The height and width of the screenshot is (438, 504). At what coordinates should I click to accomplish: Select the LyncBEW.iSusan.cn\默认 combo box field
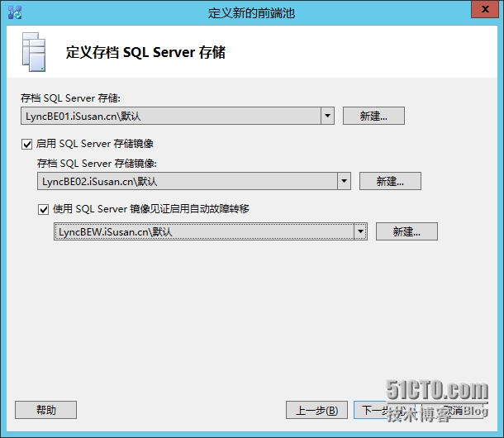click(x=211, y=231)
